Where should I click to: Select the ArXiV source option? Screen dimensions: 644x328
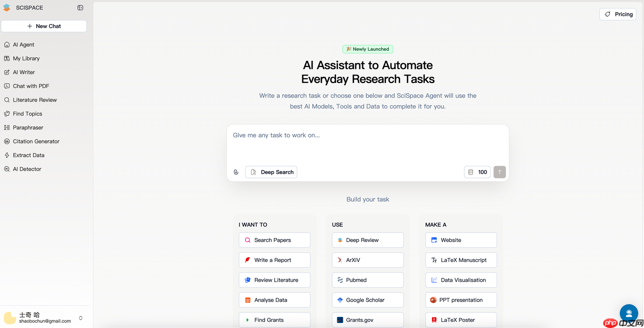click(x=367, y=260)
